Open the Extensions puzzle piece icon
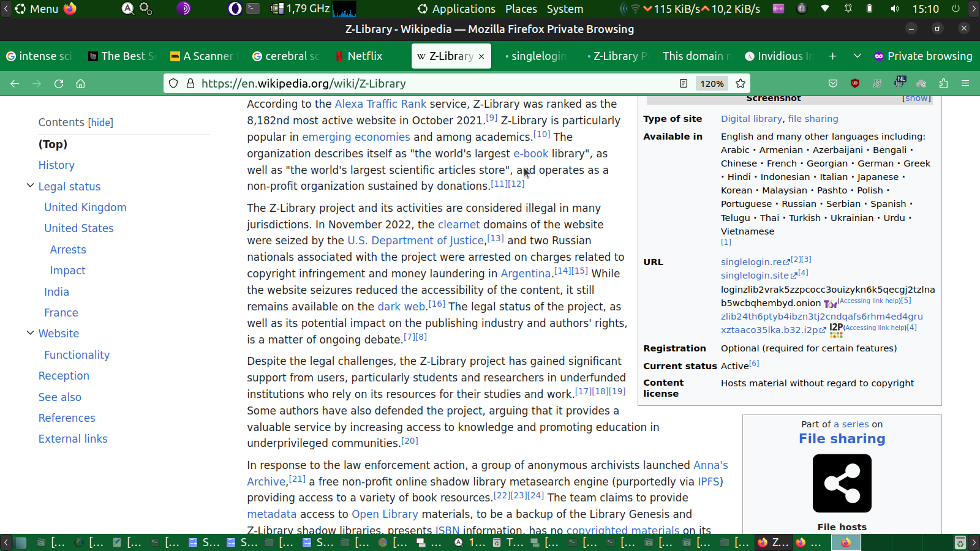The width and height of the screenshot is (980, 551). (943, 84)
